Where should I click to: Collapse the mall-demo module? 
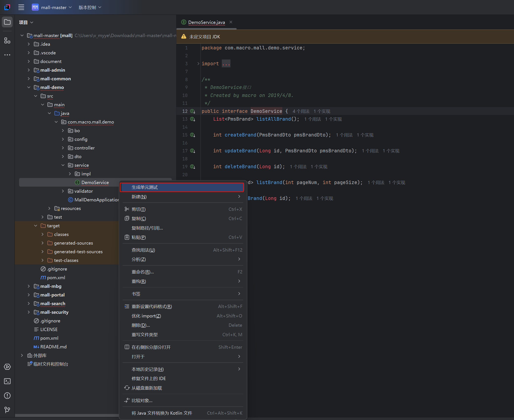(29, 87)
